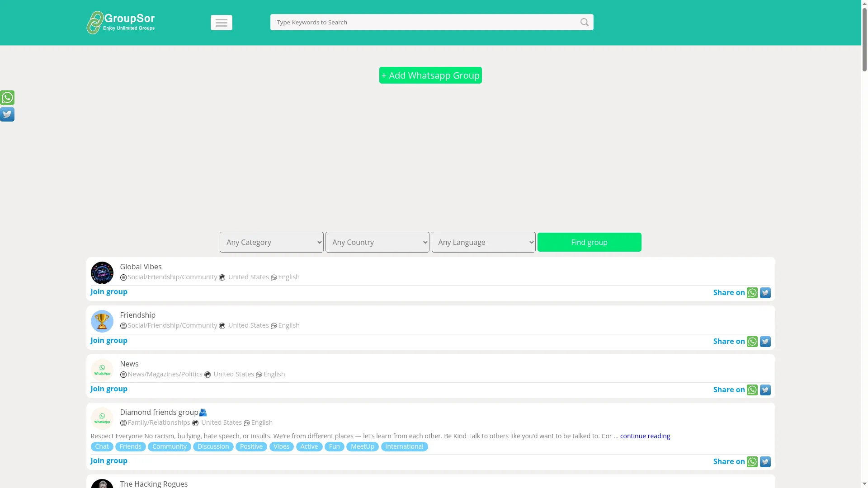Select the International tag
The width and height of the screenshot is (868, 488).
click(x=405, y=446)
